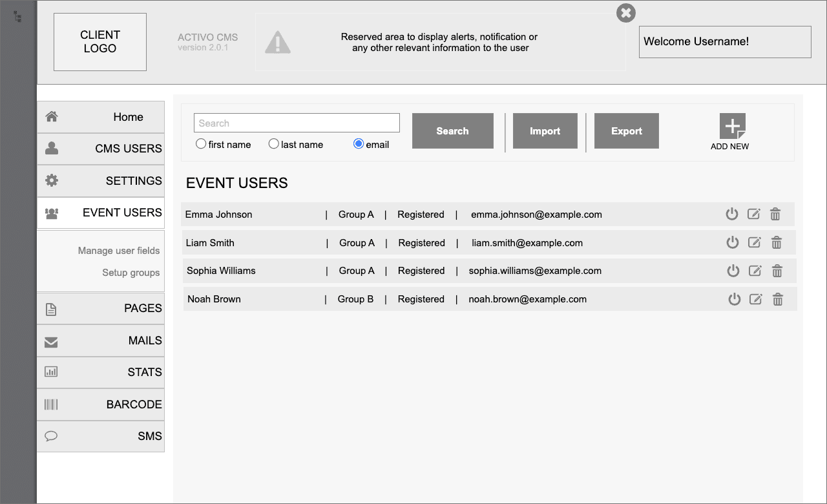Navigate to PAGES menu

[x=101, y=308]
